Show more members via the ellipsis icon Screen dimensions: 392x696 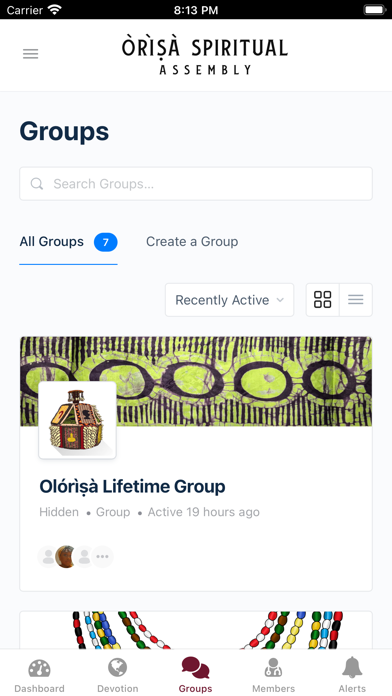click(102, 557)
